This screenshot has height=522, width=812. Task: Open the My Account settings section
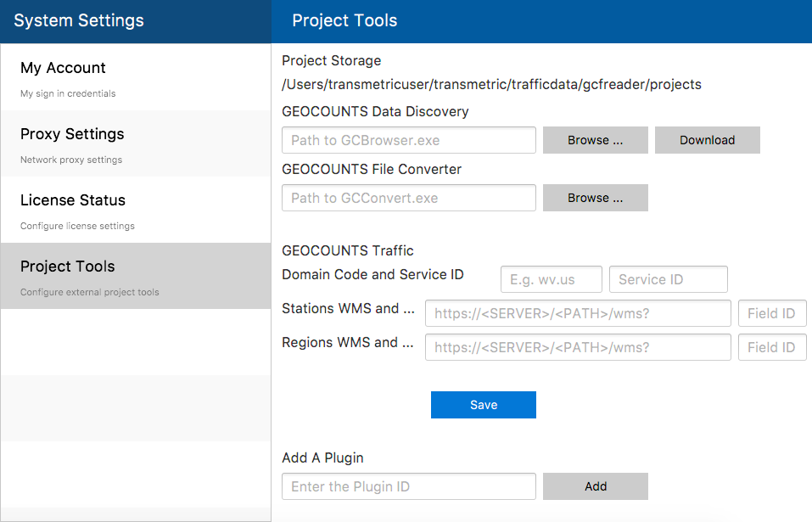click(136, 77)
